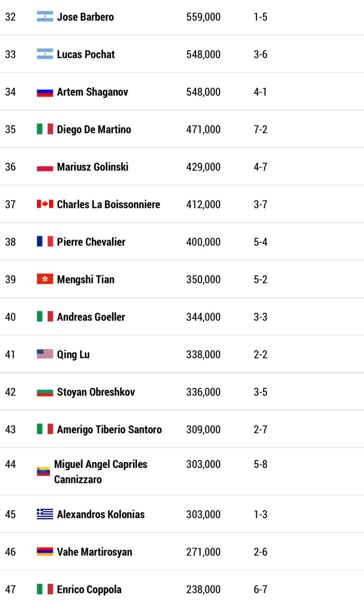Click the Venezuelan flag beside Miguel Angel Capriles
364x605 pixels.
coord(43,471)
